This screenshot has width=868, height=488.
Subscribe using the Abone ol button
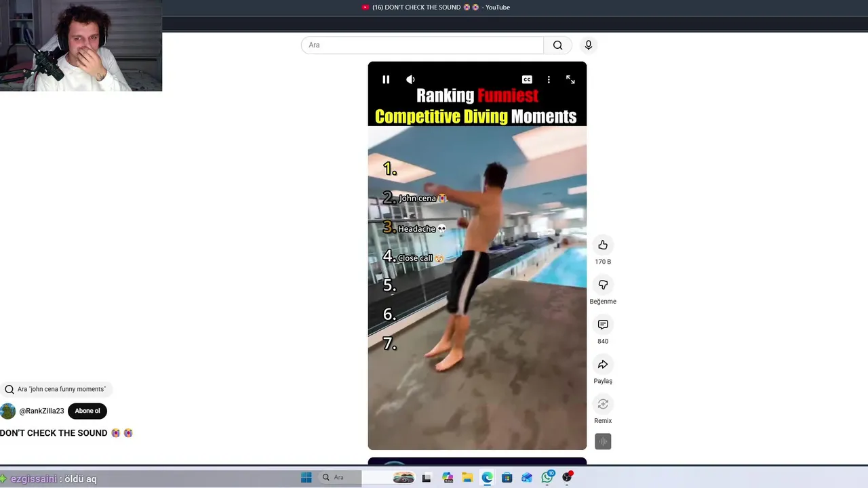point(87,411)
